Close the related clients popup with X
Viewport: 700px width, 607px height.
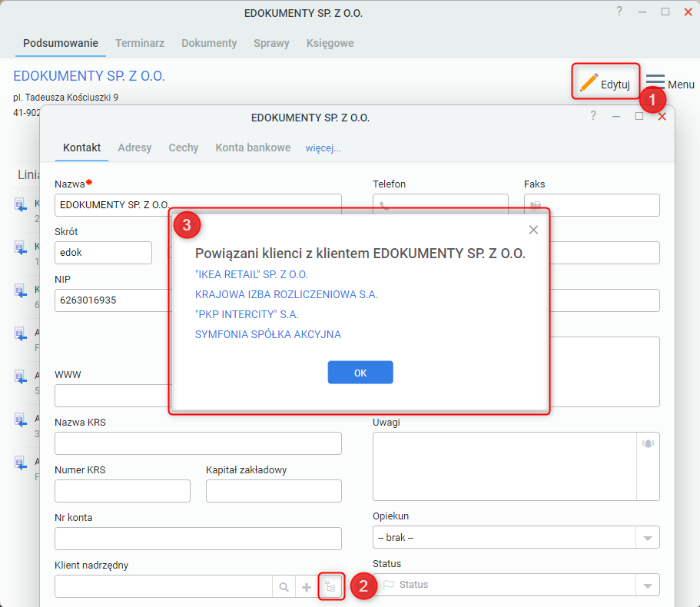tap(533, 230)
